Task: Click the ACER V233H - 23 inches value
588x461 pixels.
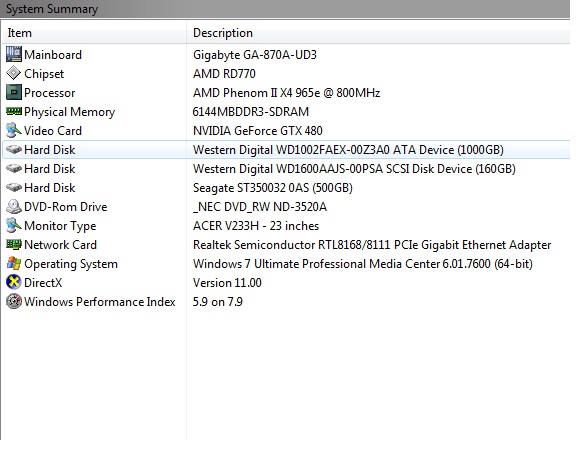Action: 256,226
